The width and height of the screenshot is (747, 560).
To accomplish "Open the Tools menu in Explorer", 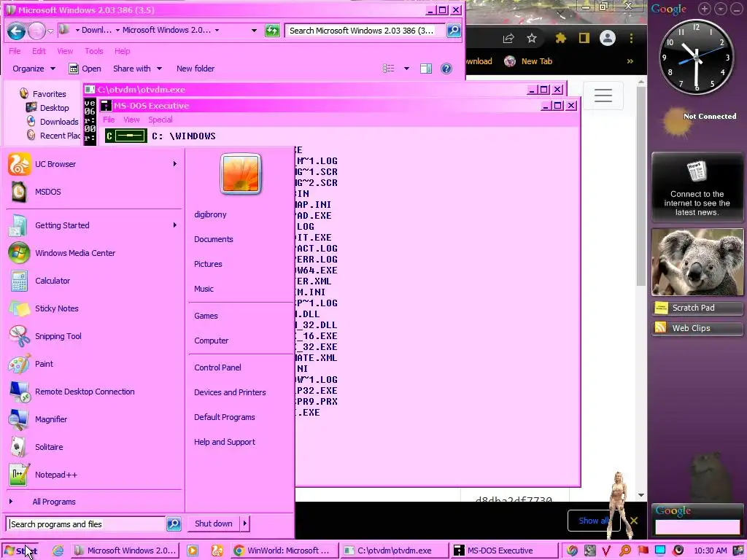I will coord(94,51).
